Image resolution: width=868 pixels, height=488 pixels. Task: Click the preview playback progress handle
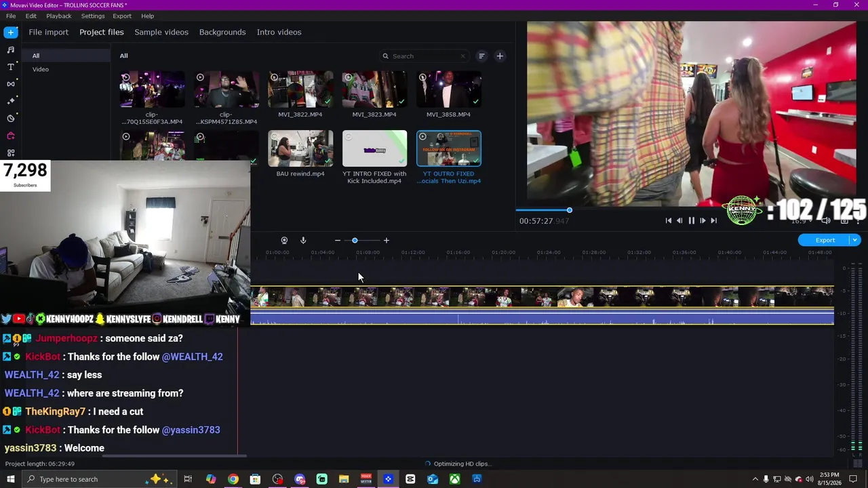pos(570,210)
